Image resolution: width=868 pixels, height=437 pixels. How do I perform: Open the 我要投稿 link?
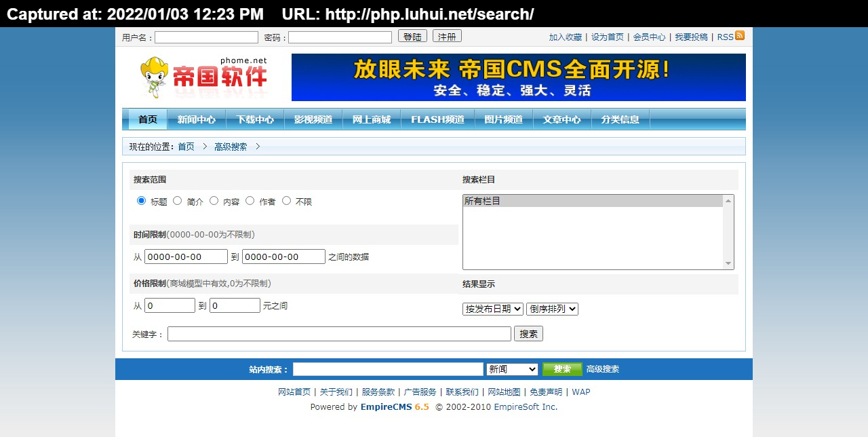691,37
